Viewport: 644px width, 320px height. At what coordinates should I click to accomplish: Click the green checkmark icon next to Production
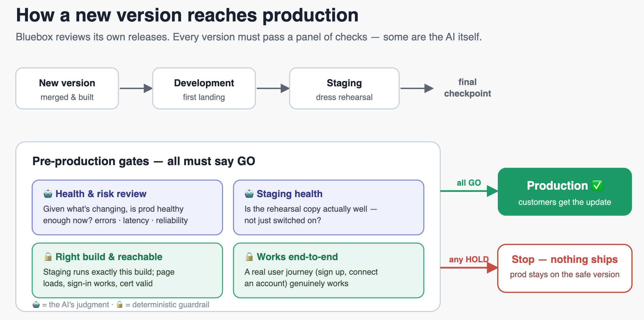(x=597, y=186)
